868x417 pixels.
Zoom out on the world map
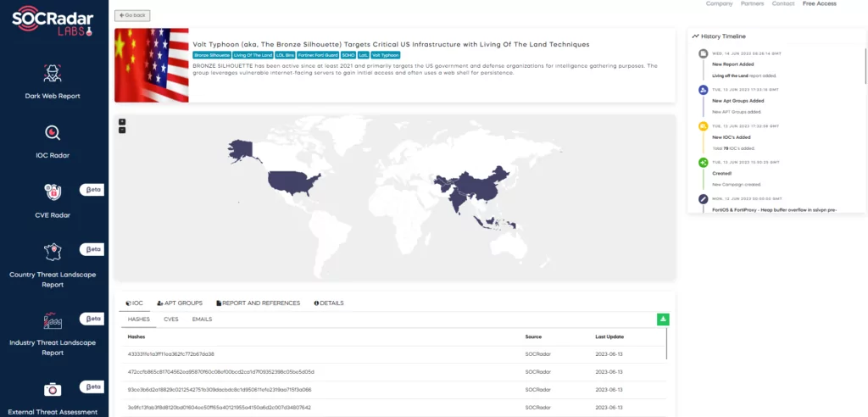click(122, 131)
